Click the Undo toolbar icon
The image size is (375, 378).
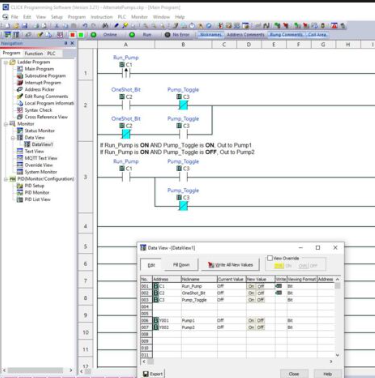click(x=85, y=26)
